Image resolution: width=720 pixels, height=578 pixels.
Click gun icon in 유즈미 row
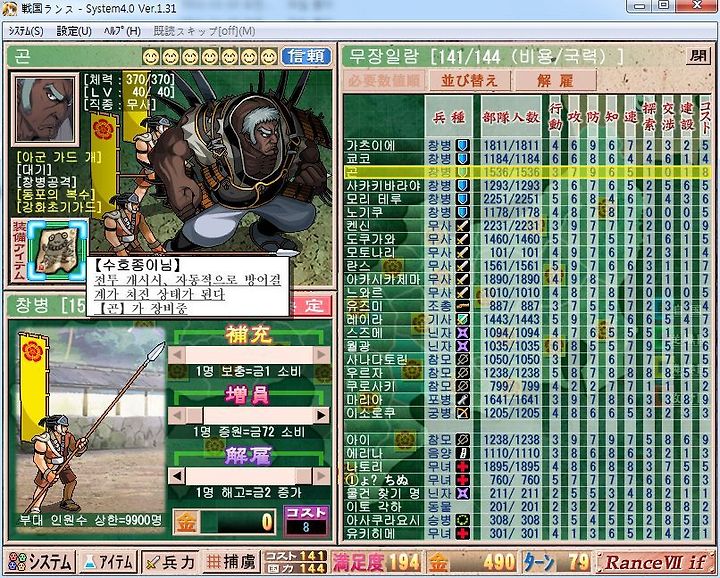[x=462, y=305]
